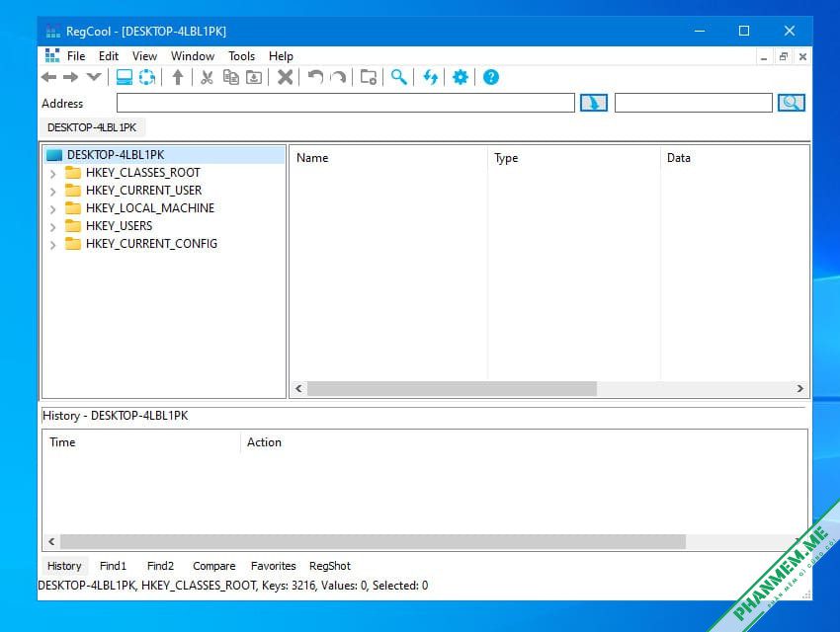Viewport: 840px width, 632px height.
Task: Click the quick search input field
Action: point(693,103)
